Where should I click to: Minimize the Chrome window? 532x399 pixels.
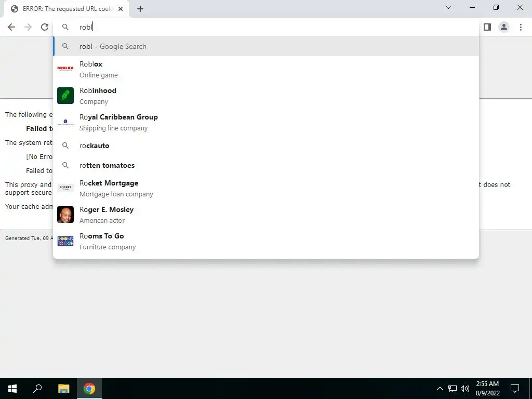pos(472,7)
